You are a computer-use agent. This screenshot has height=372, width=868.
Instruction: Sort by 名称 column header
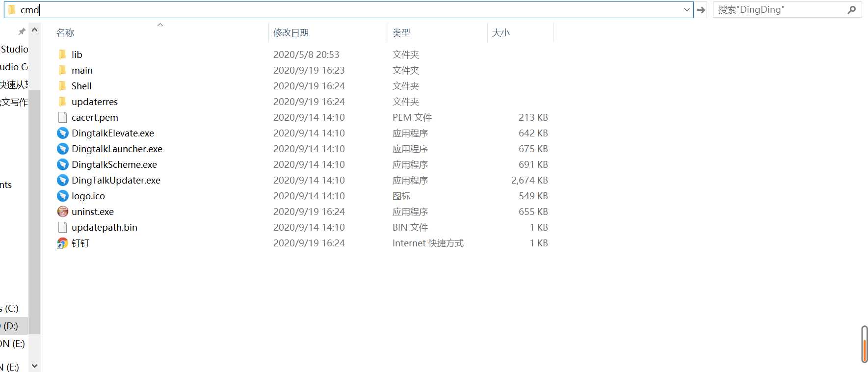pyautogui.click(x=65, y=33)
